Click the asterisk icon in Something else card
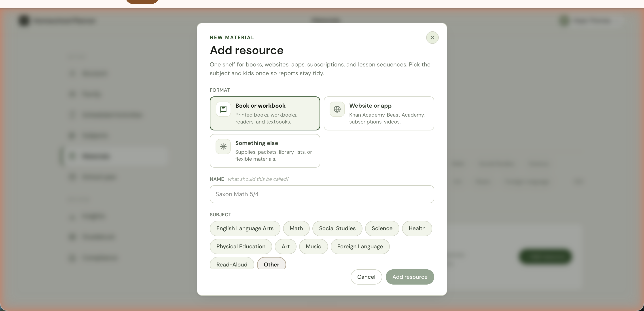Screen dimensions: 644x311 click(223, 146)
